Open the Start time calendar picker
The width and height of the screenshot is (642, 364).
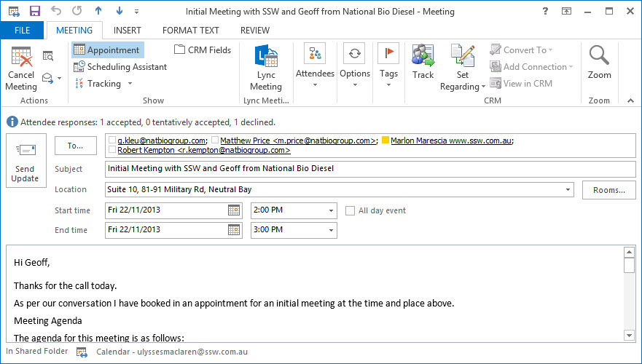click(x=234, y=210)
